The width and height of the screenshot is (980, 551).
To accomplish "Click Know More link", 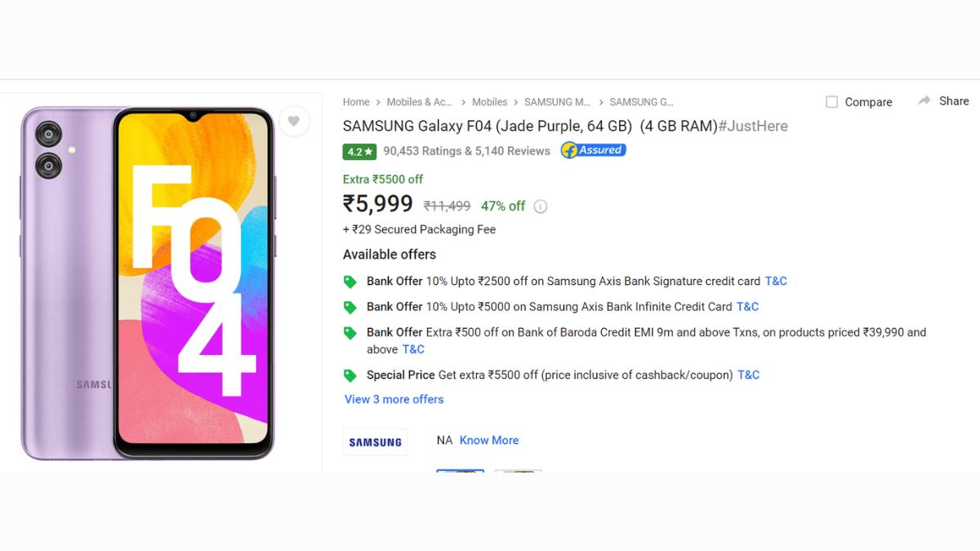I will (488, 440).
